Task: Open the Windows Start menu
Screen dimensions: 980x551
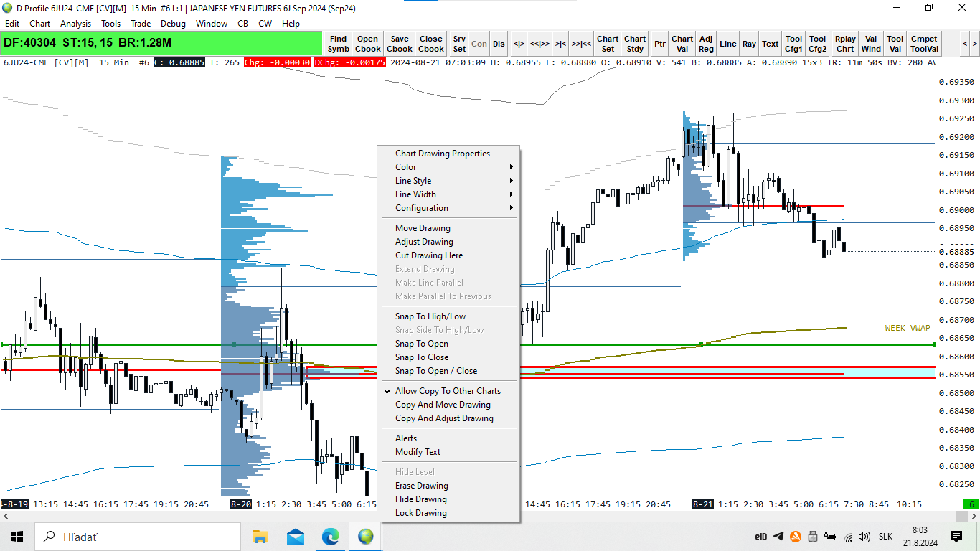Action: click(x=17, y=537)
